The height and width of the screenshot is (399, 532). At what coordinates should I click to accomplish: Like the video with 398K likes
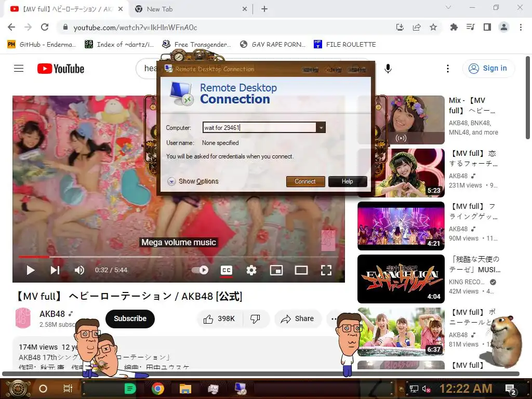[x=219, y=318]
